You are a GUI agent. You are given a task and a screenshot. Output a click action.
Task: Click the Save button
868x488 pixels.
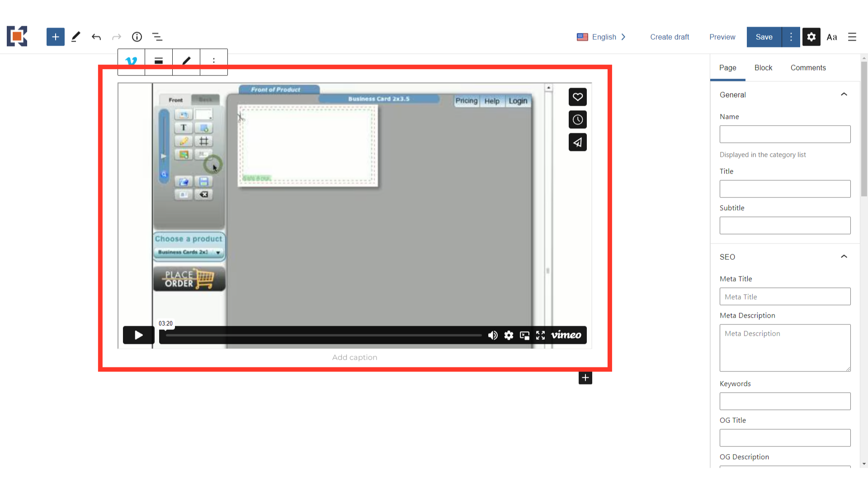click(x=764, y=37)
